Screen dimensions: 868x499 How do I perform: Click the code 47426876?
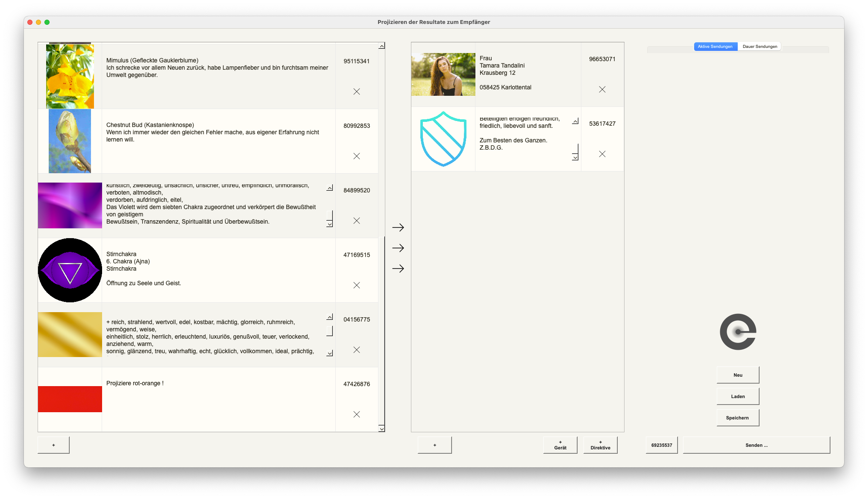coord(357,384)
